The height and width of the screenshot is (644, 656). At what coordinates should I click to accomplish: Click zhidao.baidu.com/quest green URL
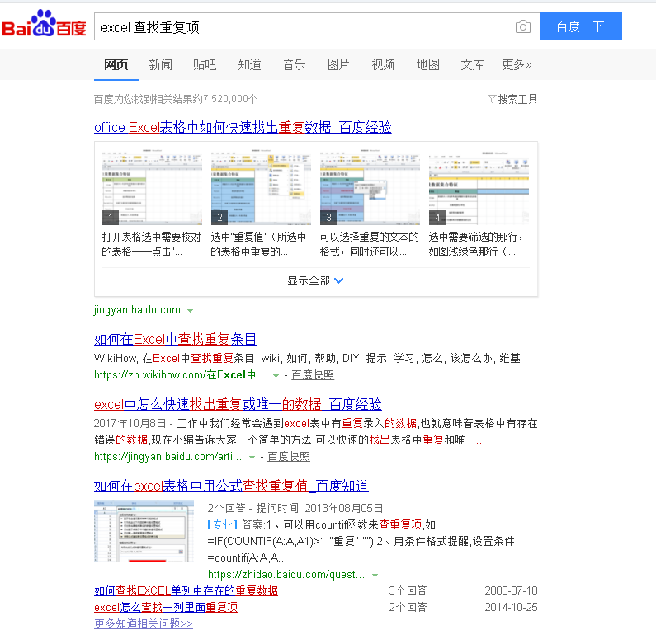[x=286, y=574]
